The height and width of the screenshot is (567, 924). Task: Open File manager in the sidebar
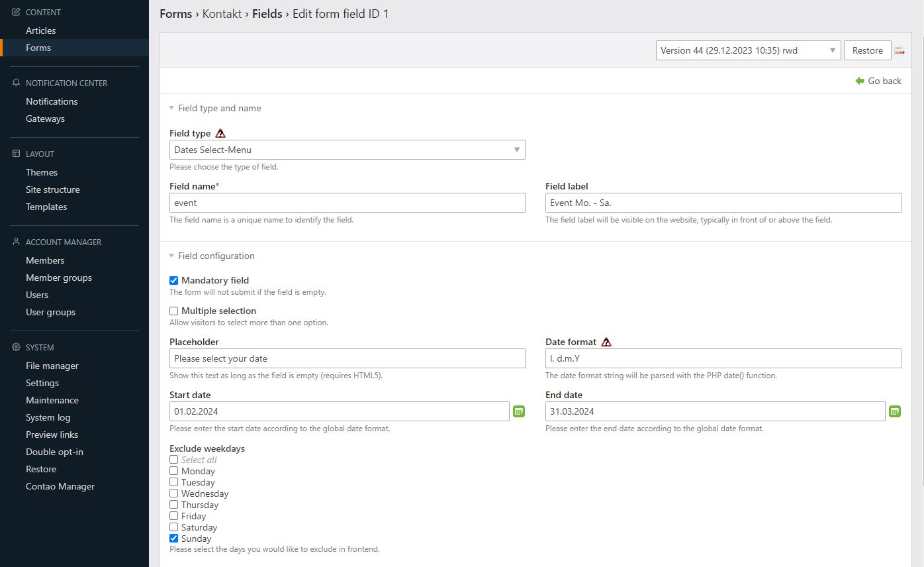tap(52, 366)
